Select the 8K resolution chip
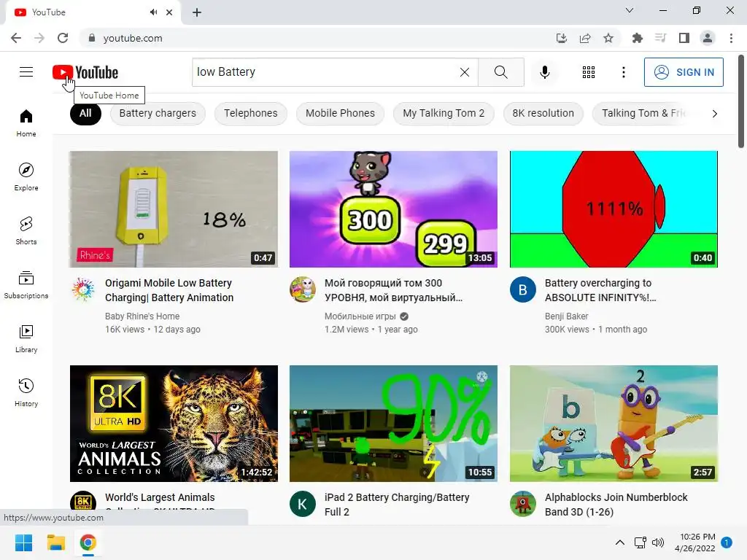Screen dimensions: 747x560 (543, 113)
